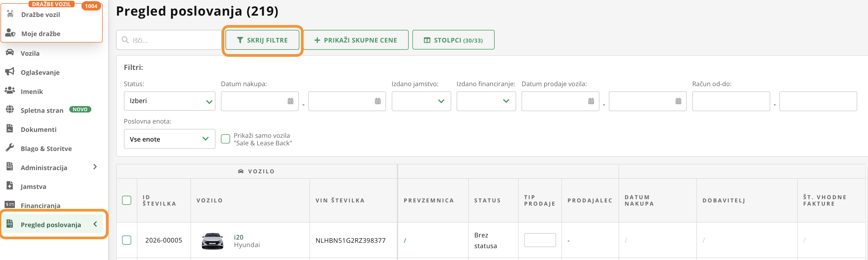Tick the select-all checkbox in table header
Viewport: 868px width, 260px height.
[x=126, y=201]
